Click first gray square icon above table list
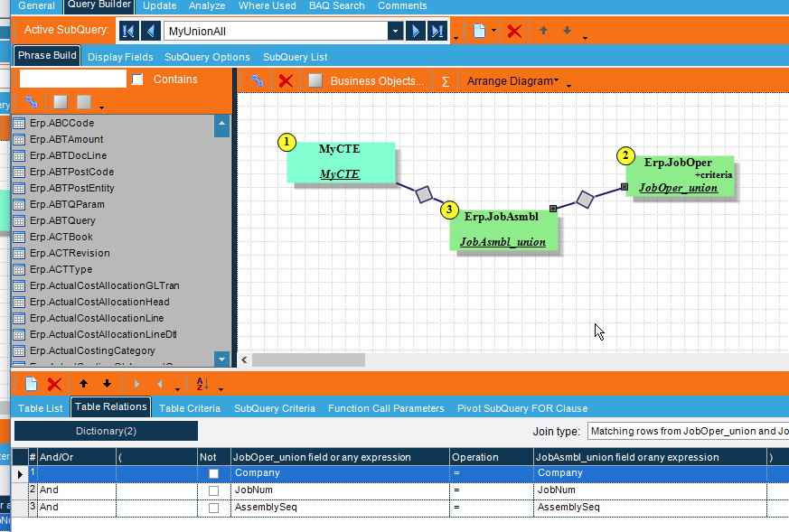Screen dimensions: 789x532 pos(61,102)
